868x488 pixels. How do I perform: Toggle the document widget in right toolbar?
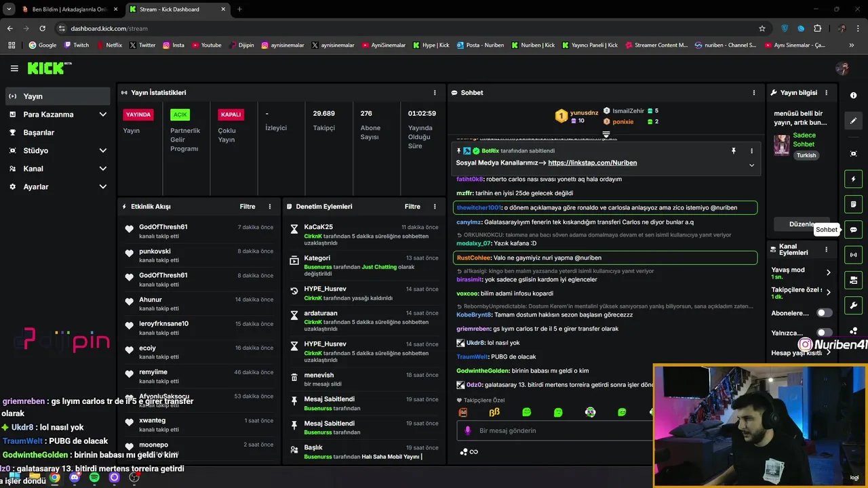click(x=853, y=205)
